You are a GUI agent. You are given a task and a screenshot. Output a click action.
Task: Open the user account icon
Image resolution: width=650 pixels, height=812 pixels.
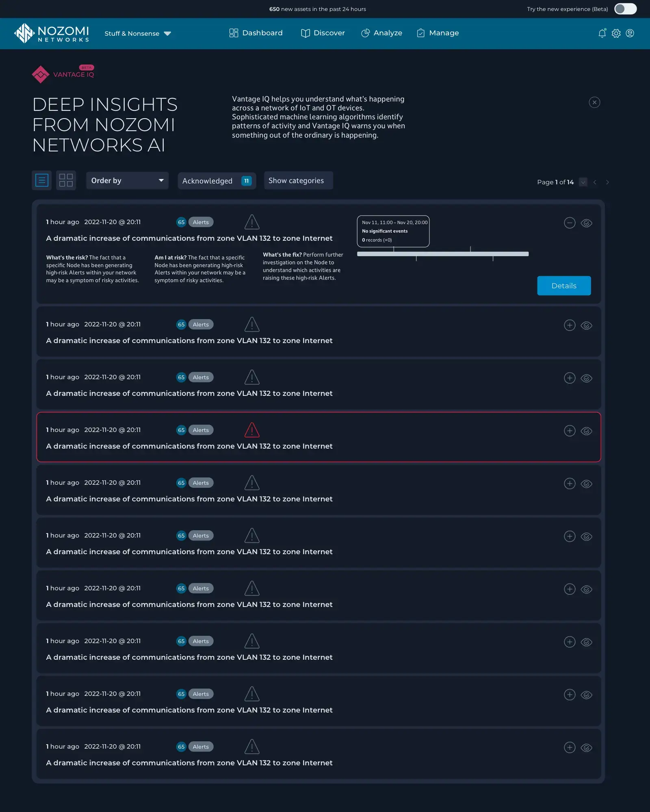click(630, 33)
